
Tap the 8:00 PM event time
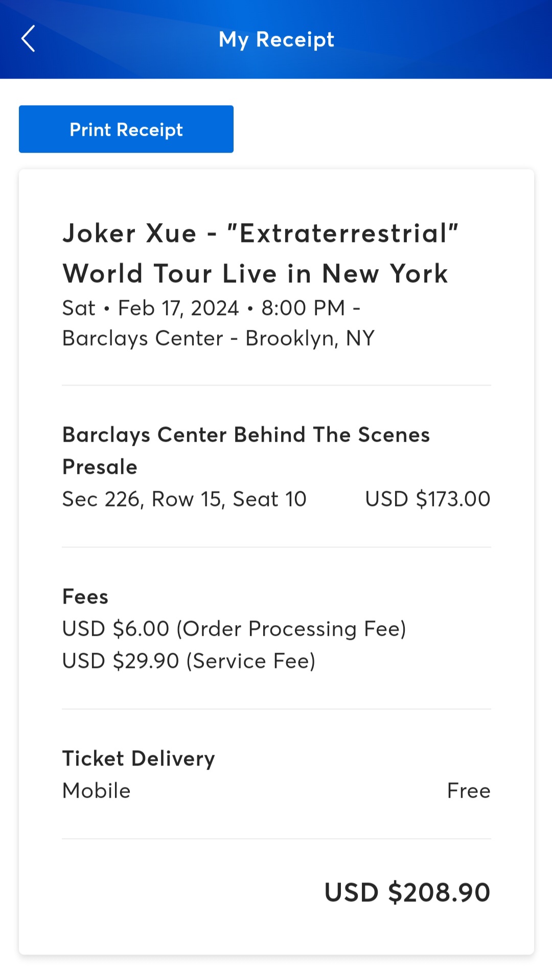[303, 308]
